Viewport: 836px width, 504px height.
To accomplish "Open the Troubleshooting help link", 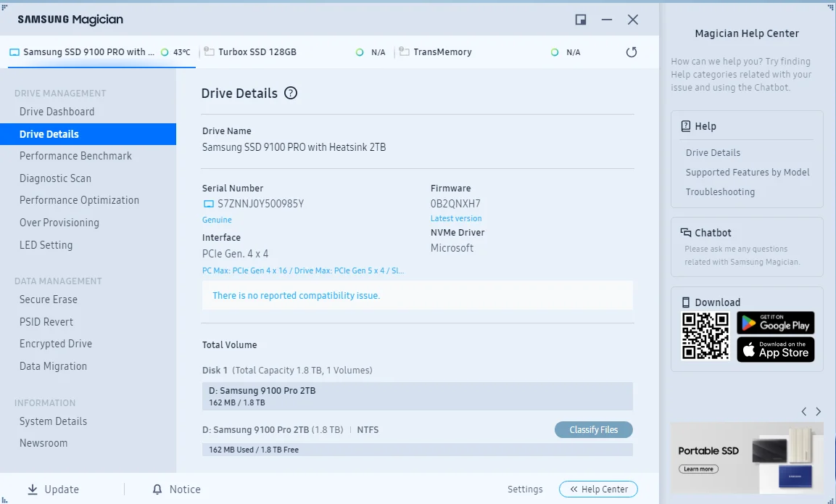I will [x=720, y=191].
